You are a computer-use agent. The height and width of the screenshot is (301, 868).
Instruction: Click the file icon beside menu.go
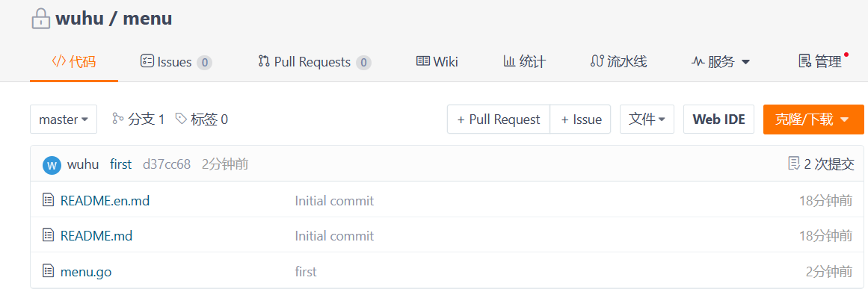49,271
